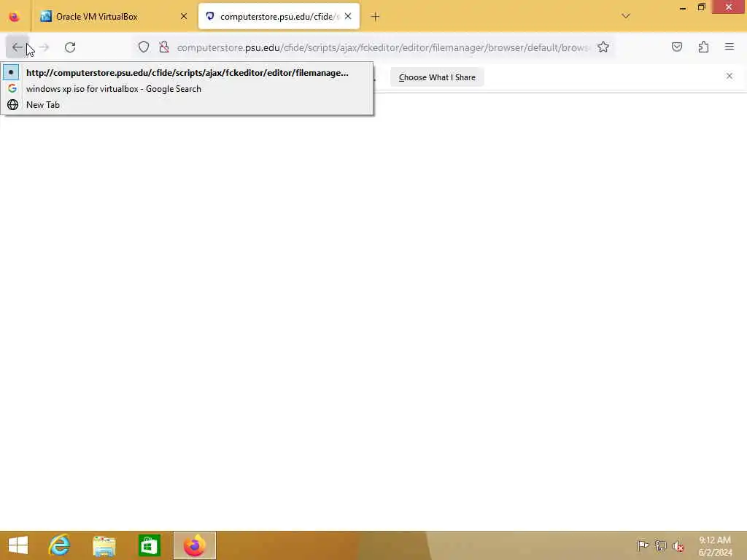The height and width of the screenshot is (560, 747).
Task: Open the tracking protection shield icon
Action: pyautogui.click(x=144, y=47)
